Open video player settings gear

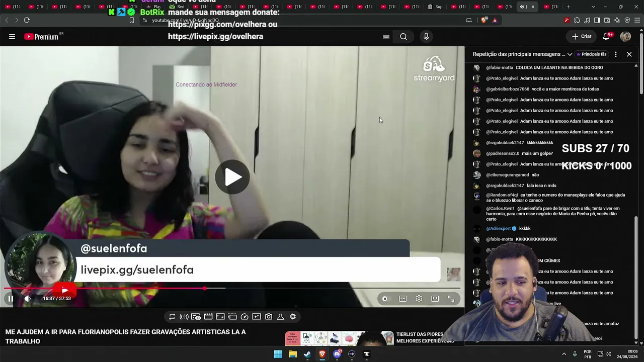pos(419,299)
